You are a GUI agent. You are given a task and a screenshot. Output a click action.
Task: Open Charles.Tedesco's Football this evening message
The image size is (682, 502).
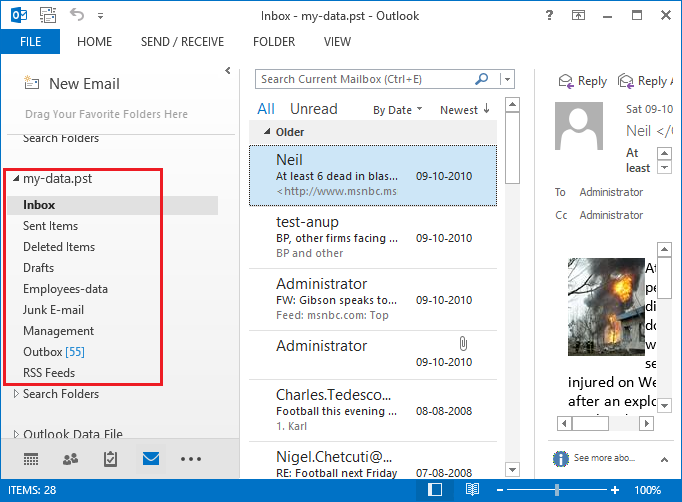pyautogui.click(x=373, y=410)
